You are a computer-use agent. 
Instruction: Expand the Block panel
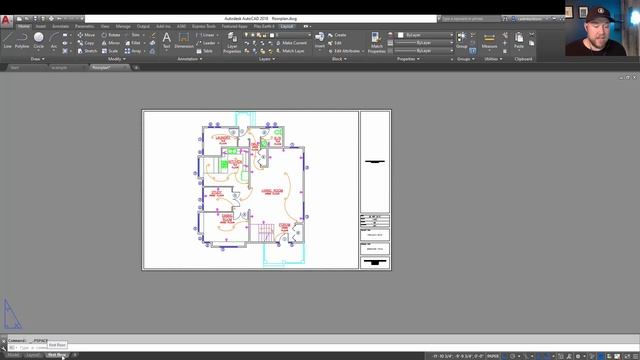click(x=339, y=59)
